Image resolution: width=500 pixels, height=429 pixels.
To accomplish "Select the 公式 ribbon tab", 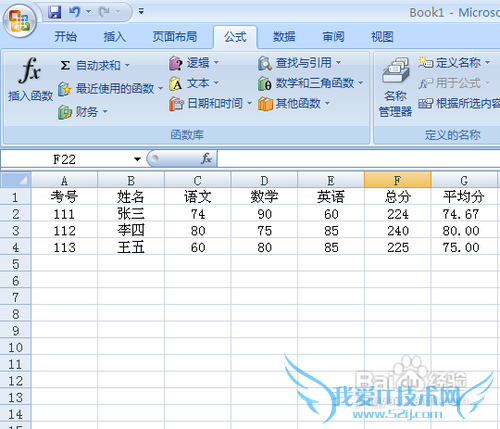I will 235,37.
